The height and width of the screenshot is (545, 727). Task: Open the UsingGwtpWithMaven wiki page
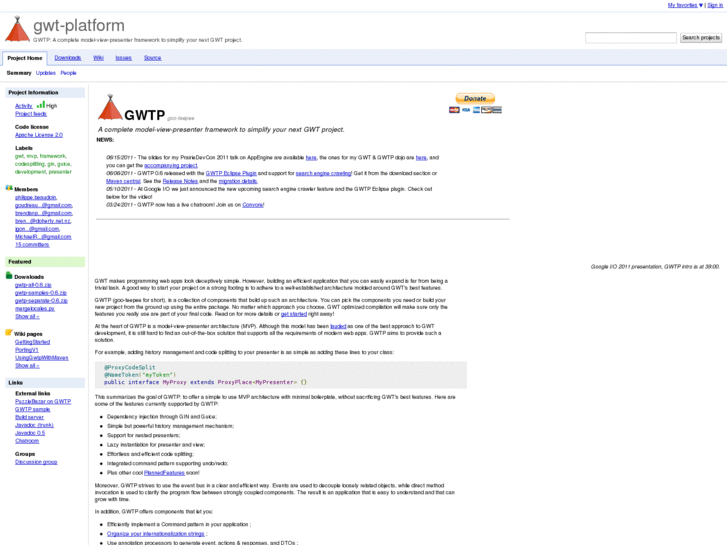42,358
